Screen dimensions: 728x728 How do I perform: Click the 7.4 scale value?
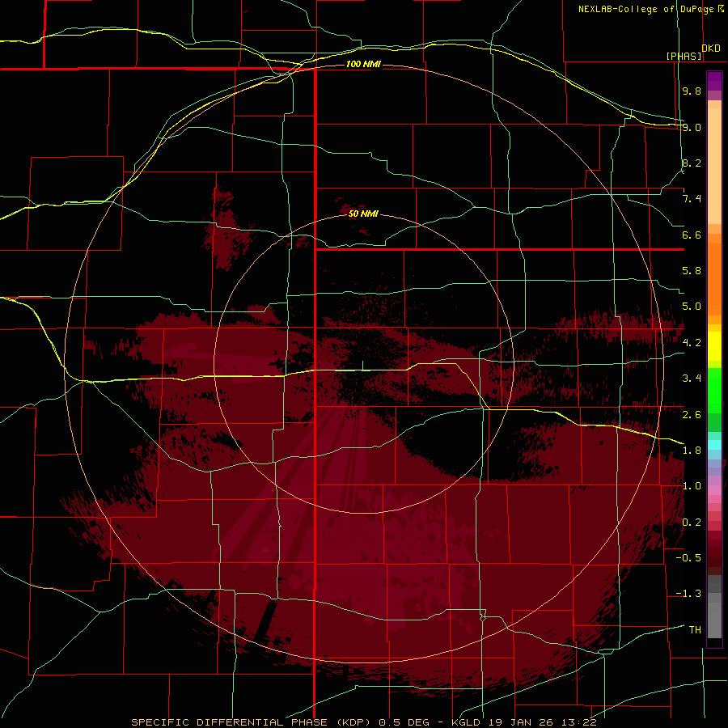coord(692,199)
